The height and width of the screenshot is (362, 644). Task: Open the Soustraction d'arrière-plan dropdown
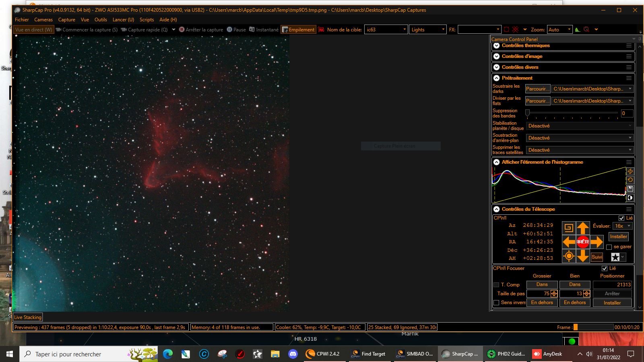pos(580,138)
